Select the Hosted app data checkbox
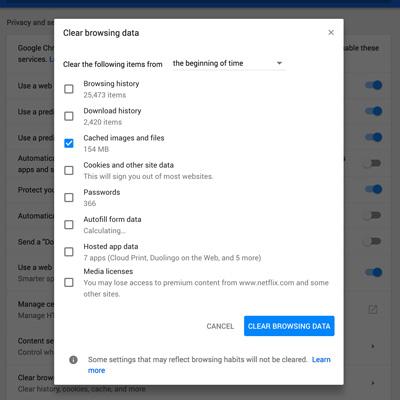The width and height of the screenshot is (400, 400). (69, 252)
